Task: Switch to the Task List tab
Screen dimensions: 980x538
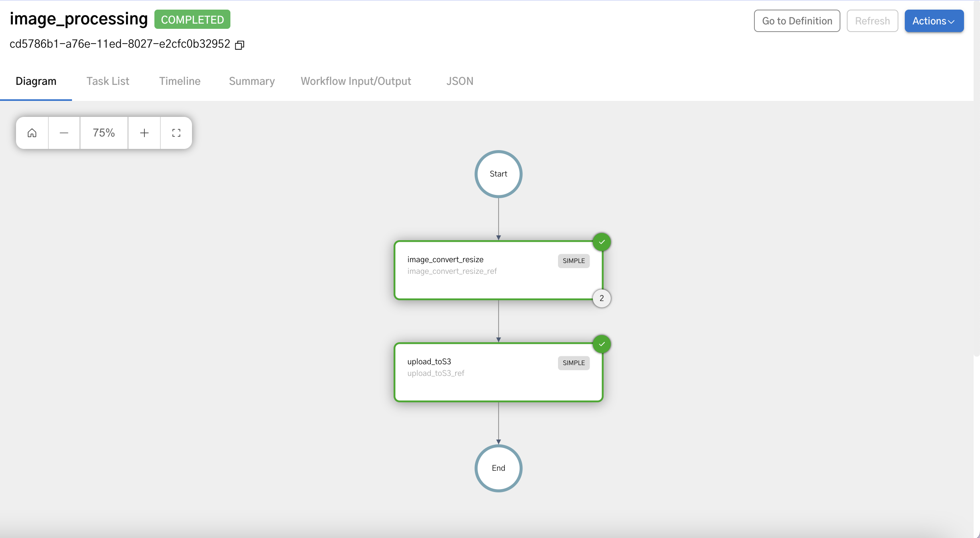Action: pos(108,81)
